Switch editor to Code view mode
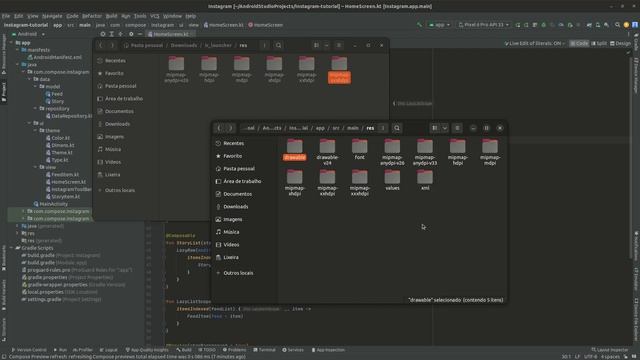 (579, 43)
